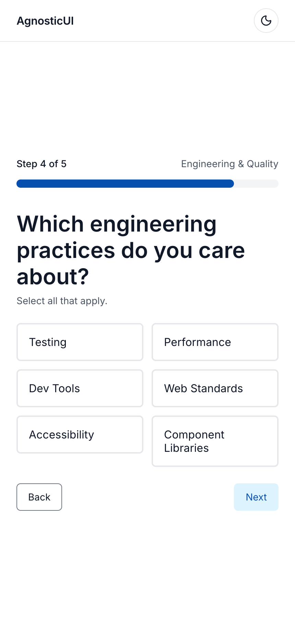Screen dimensions: 295x644
Task: Toggle Component Libraries selection
Action: (x=215, y=441)
